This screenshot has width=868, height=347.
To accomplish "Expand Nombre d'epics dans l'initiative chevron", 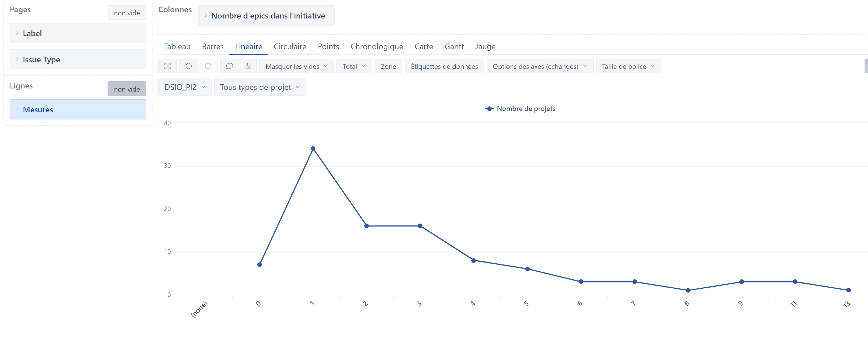I will [x=205, y=15].
